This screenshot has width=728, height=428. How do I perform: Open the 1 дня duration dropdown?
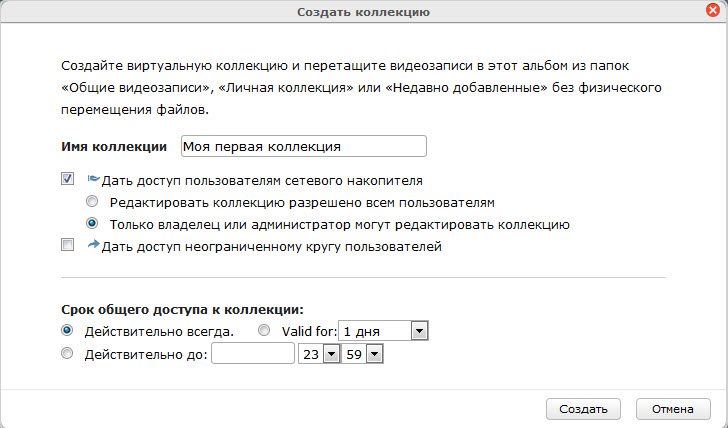(x=384, y=331)
